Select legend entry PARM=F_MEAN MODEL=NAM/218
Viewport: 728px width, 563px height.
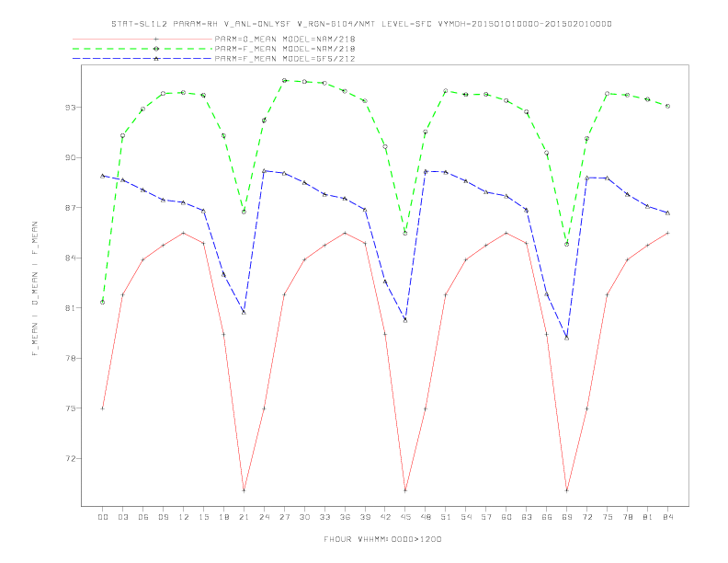click(285, 49)
